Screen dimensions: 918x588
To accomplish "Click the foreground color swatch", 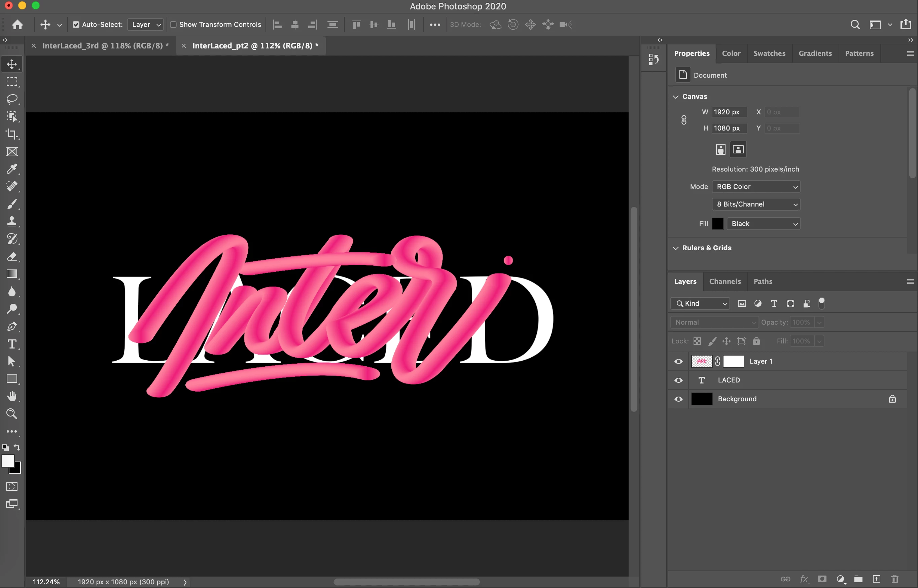I will [x=7, y=461].
